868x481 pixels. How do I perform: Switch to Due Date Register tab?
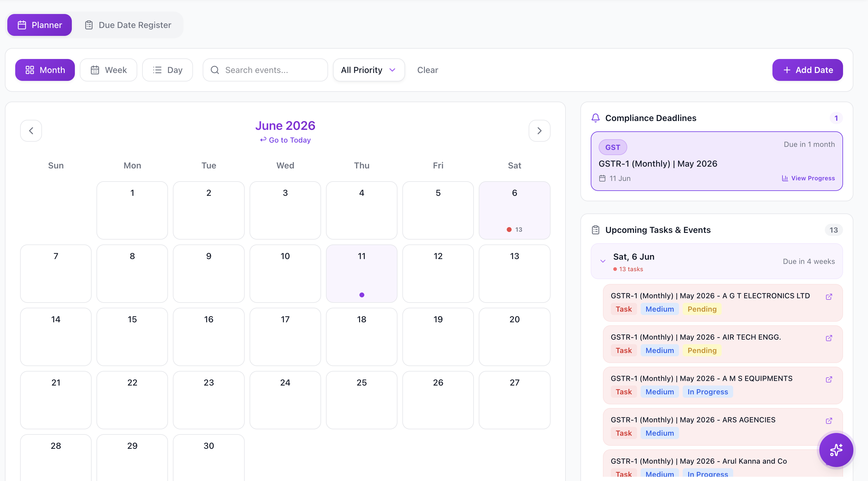point(128,25)
